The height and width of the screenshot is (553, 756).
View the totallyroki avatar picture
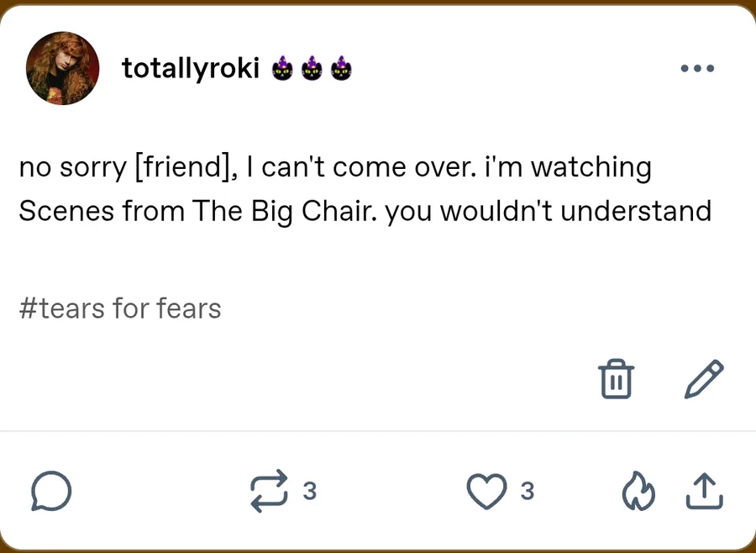63,68
